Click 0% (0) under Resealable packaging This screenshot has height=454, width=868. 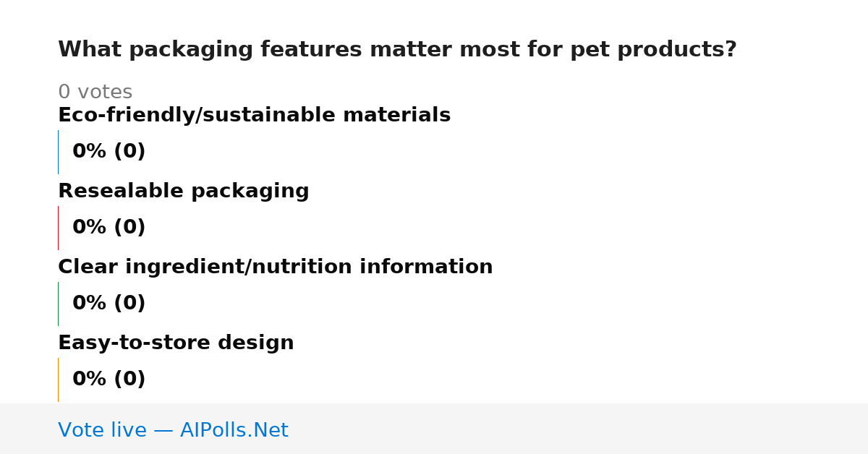(109, 227)
